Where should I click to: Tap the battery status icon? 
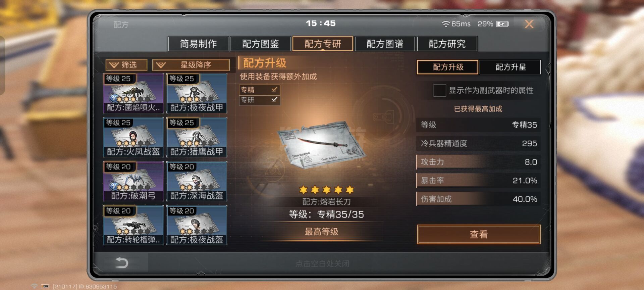point(502,24)
